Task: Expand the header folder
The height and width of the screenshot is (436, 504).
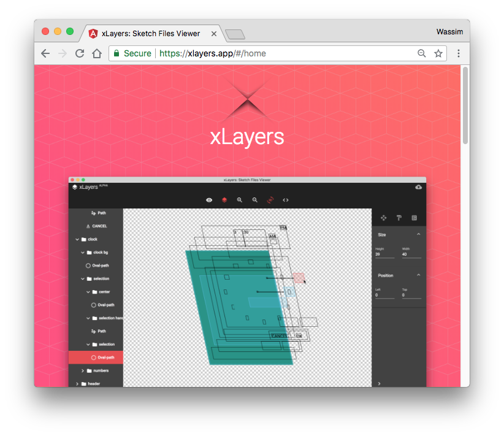Action: (x=77, y=384)
